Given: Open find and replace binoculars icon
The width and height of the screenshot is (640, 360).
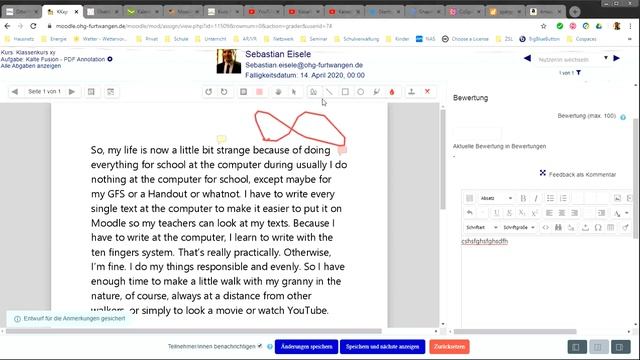Looking at the screenshot, I should pos(558,227).
